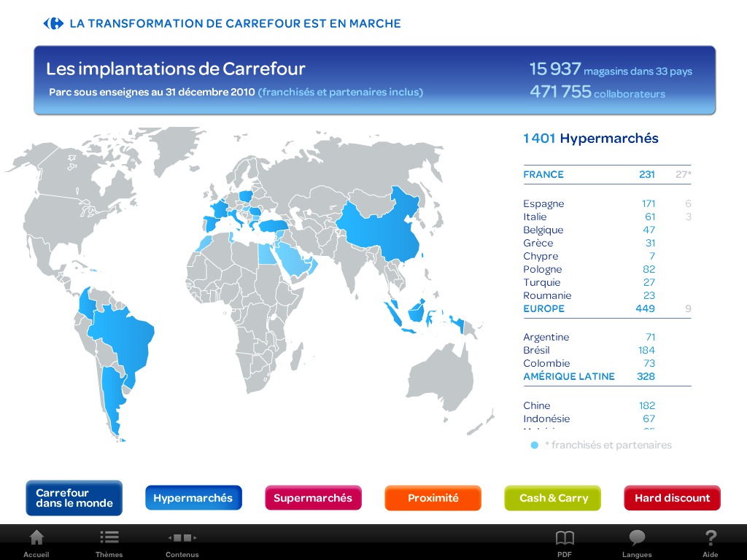This screenshot has width=747, height=560.
Task: Show the Supermarchés store data
Action: (x=313, y=498)
